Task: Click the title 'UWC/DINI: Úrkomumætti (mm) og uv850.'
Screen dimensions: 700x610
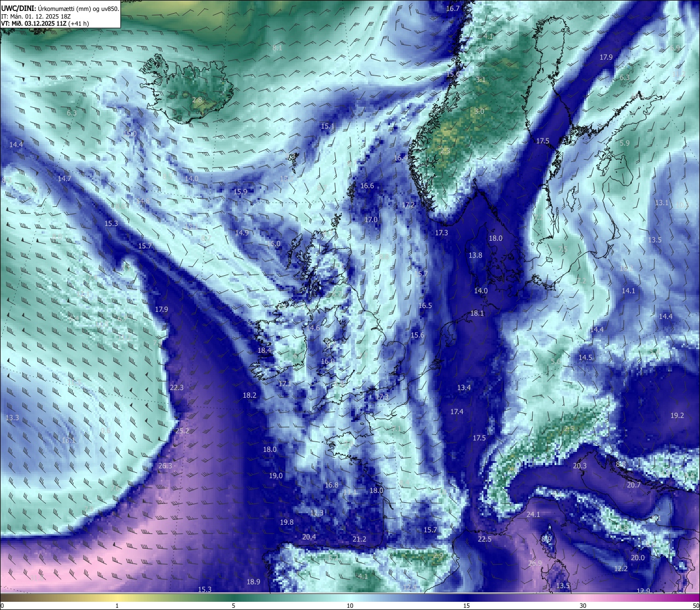Action: [60, 9]
